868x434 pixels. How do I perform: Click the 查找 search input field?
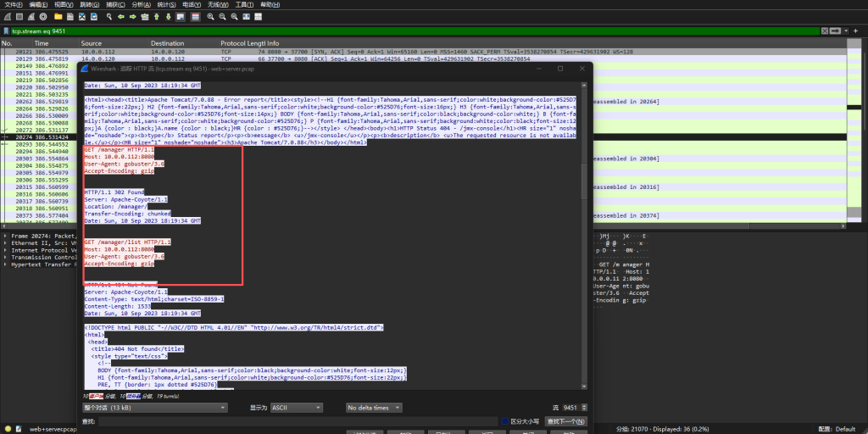pyautogui.click(x=297, y=421)
